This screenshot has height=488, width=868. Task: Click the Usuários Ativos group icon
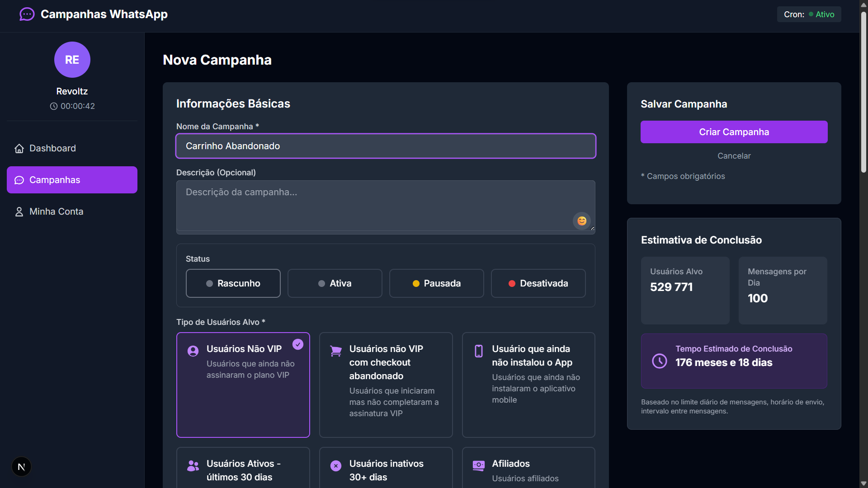[193, 466]
